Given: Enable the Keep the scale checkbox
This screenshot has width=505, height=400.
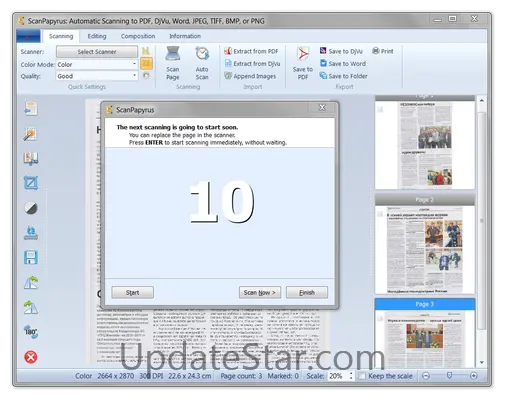Looking at the screenshot, I should (x=361, y=376).
